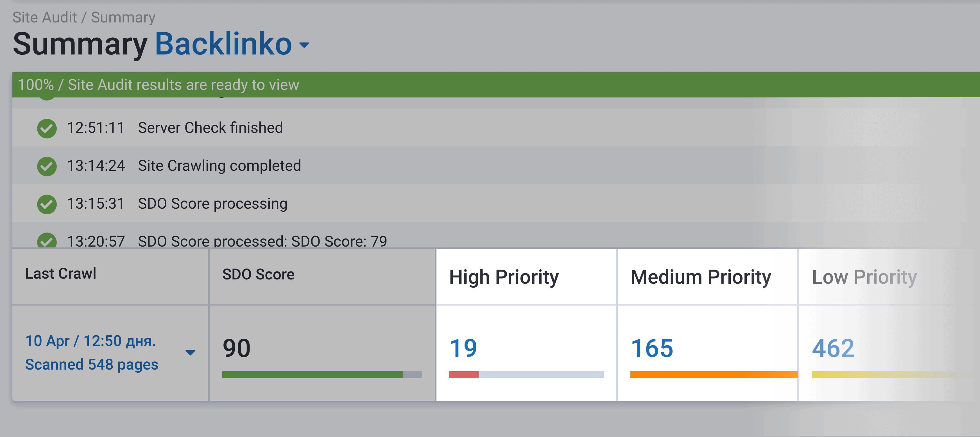Viewport: 980px width, 437px height.
Task: Click the orange Medium Priority bar
Action: tap(714, 375)
